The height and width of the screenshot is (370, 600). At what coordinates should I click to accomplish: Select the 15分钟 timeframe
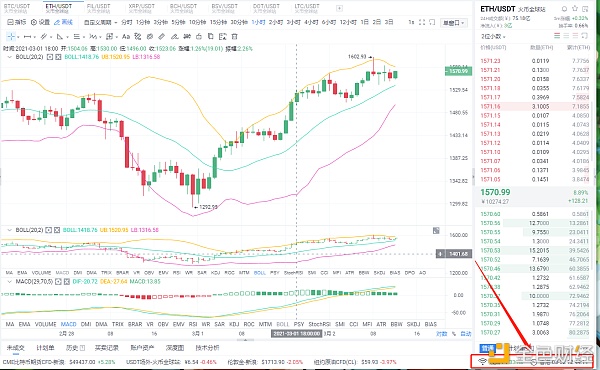(218, 22)
